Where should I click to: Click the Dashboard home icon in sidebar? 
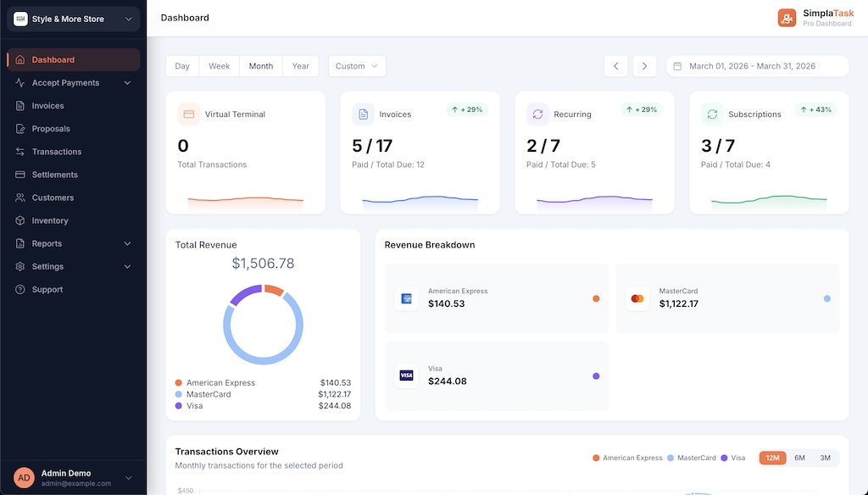(x=20, y=60)
